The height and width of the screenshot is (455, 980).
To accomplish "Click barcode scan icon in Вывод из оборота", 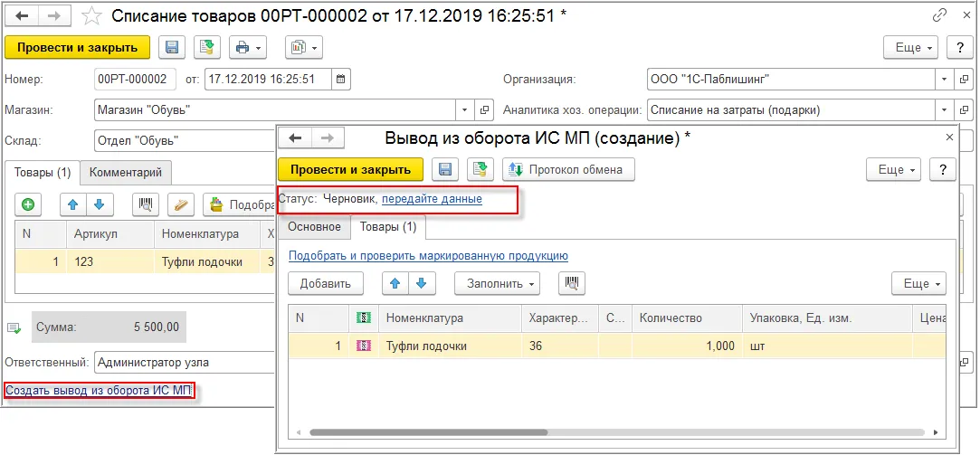I will tap(572, 283).
